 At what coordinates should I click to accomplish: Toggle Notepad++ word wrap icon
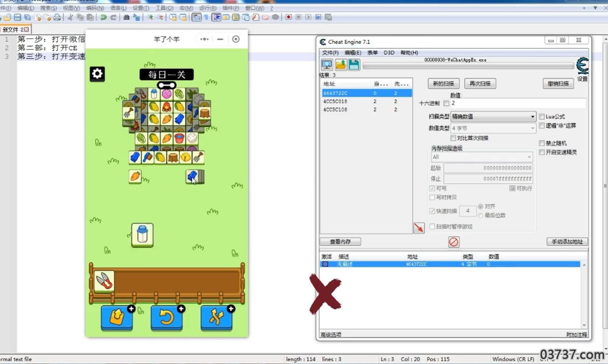196,17
